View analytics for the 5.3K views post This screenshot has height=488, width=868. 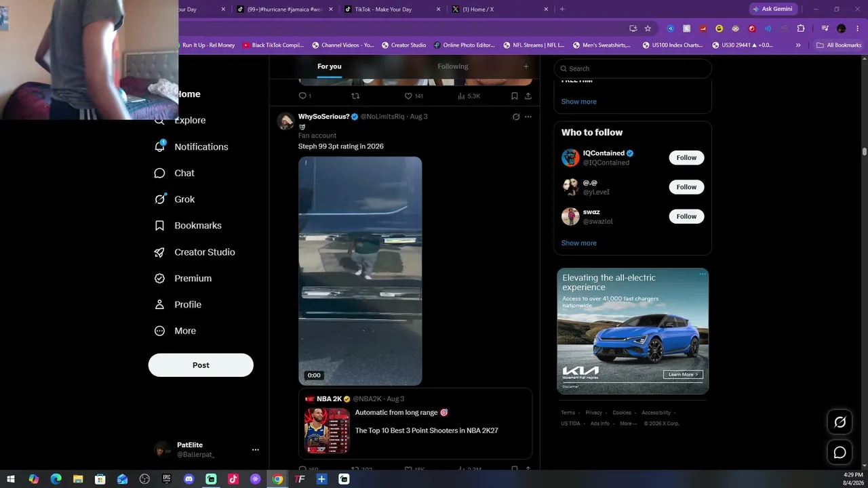coord(469,96)
